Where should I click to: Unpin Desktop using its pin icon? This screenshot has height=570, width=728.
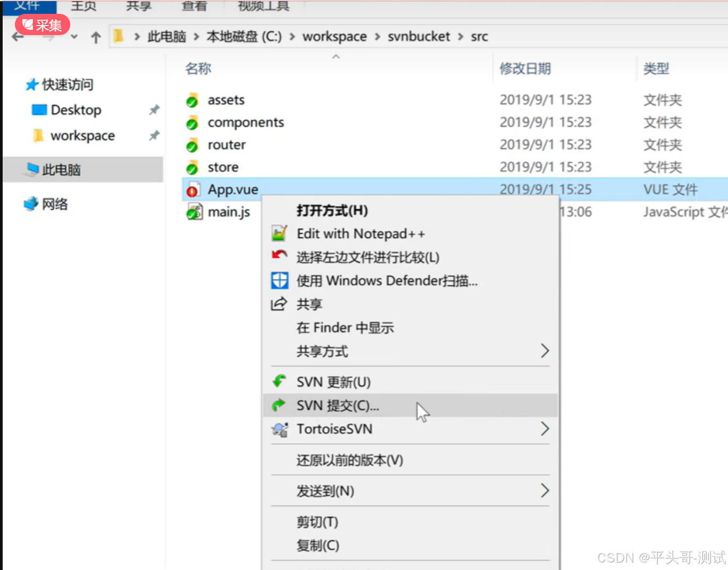(154, 110)
